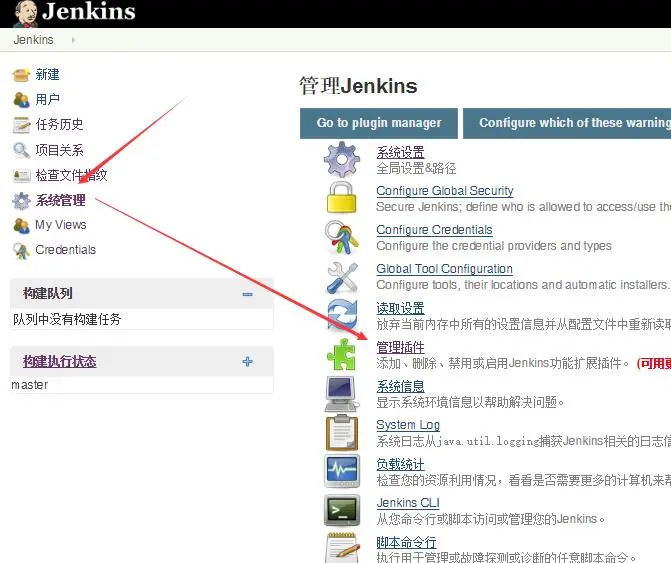This screenshot has width=671, height=563.
Task: Open the 系统管理 sidebar link
Action: (x=60, y=200)
